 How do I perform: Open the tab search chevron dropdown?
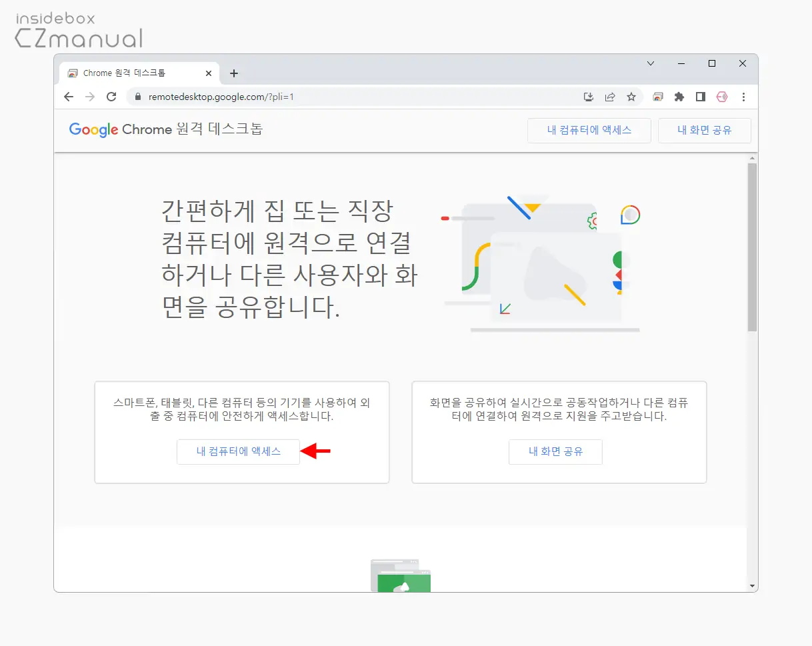point(651,63)
